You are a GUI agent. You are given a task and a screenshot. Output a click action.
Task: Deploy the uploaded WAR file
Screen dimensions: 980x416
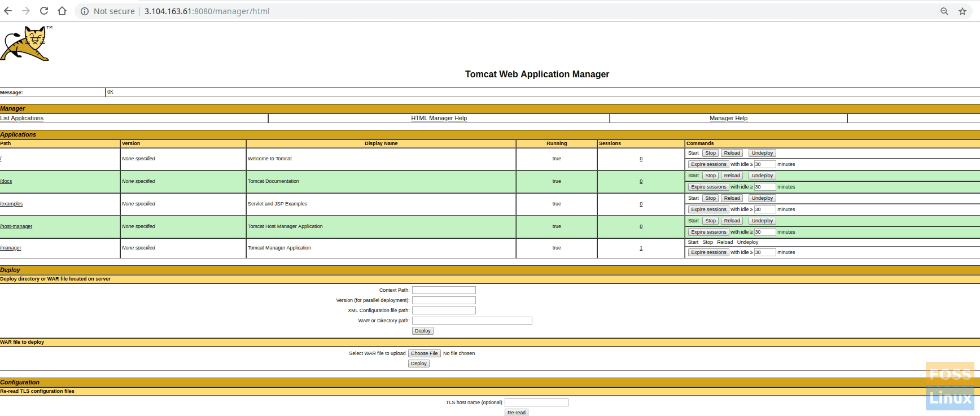tap(419, 364)
